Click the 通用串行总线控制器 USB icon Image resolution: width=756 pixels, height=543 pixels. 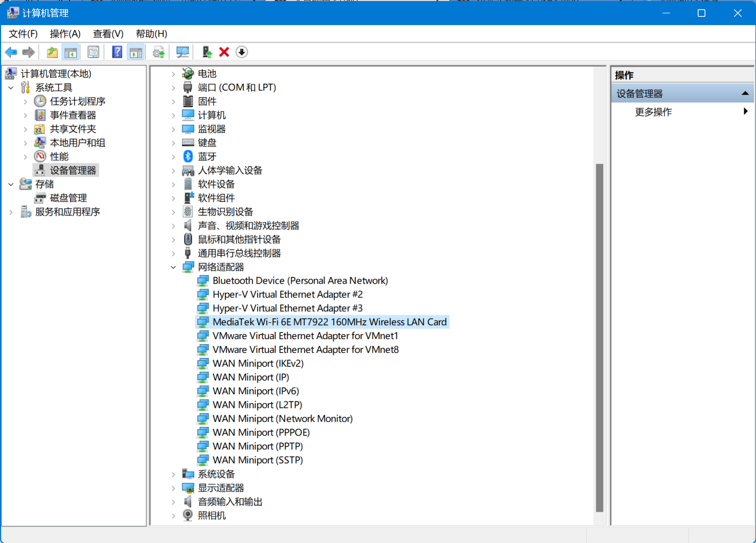[x=188, y=253]
